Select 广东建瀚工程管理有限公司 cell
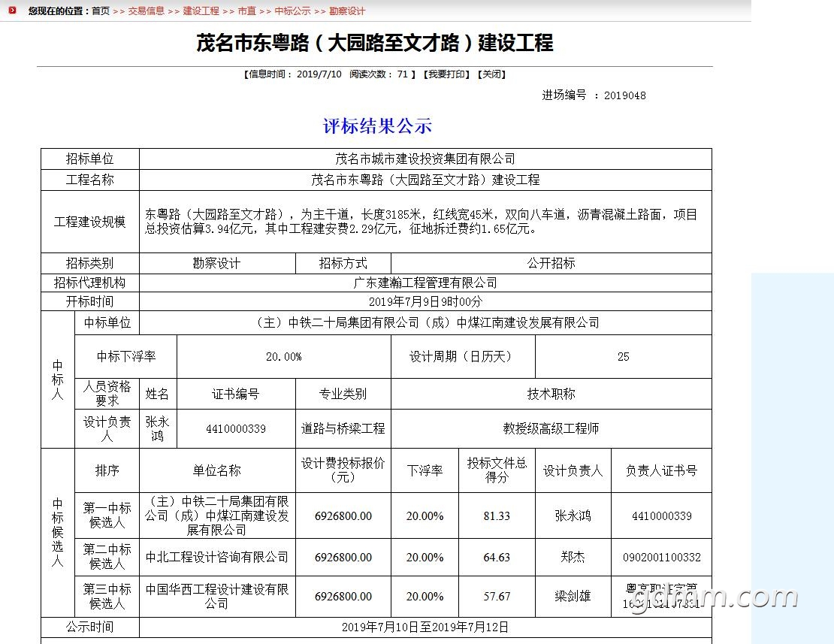The image size is (834, 644). click(425, 283)
